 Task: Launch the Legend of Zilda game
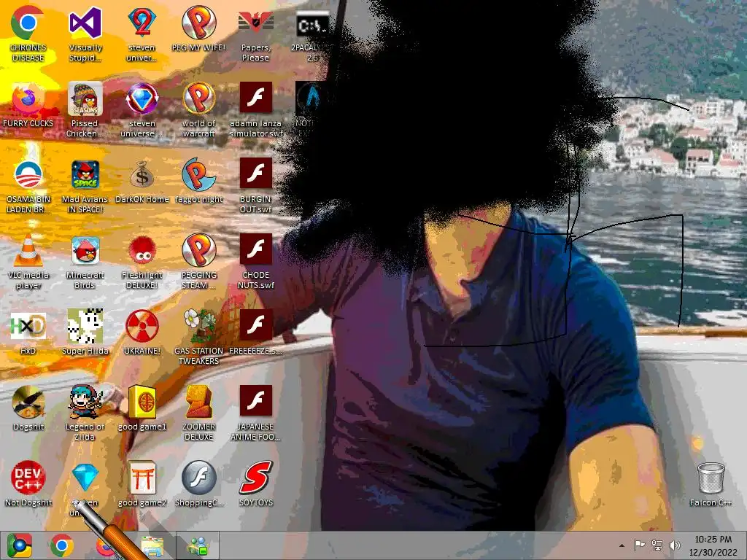click(x=85, y=402)
